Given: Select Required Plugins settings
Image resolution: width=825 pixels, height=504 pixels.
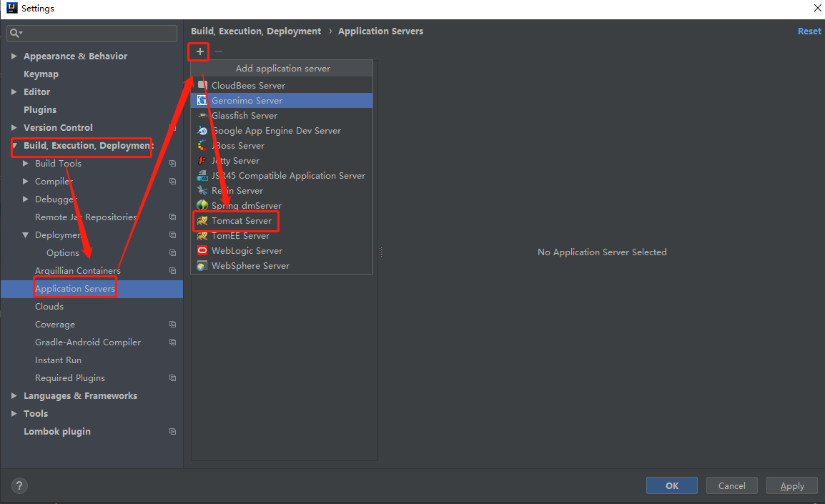Looking at the screenshot, I should click(x=70, y=377).
